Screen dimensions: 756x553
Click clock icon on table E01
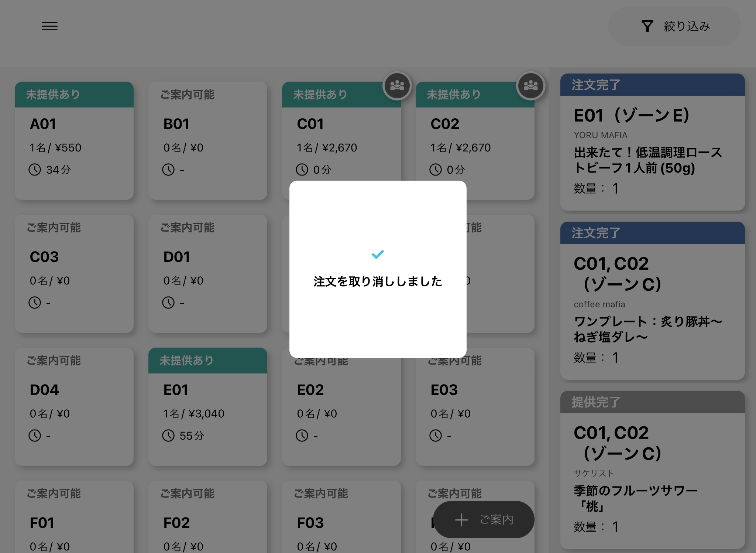(x=168, y=436)
